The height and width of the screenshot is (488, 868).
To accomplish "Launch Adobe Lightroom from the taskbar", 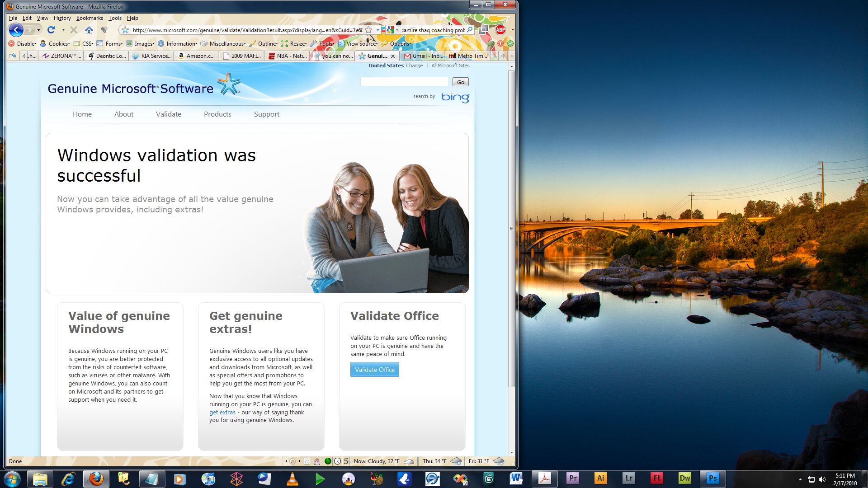I will (x=629, y=479).
